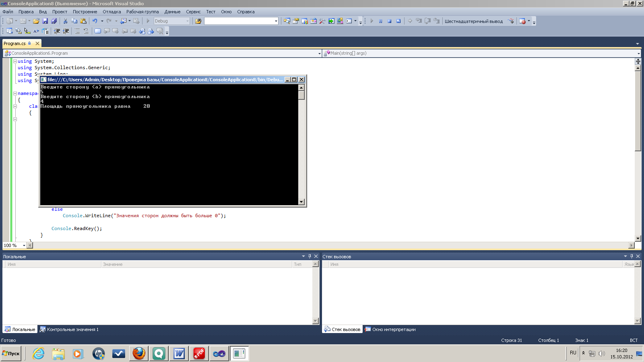The height and width of the screenshot is (362, 644).
Task: Click the Пуск start button
Action: (11, 354)
